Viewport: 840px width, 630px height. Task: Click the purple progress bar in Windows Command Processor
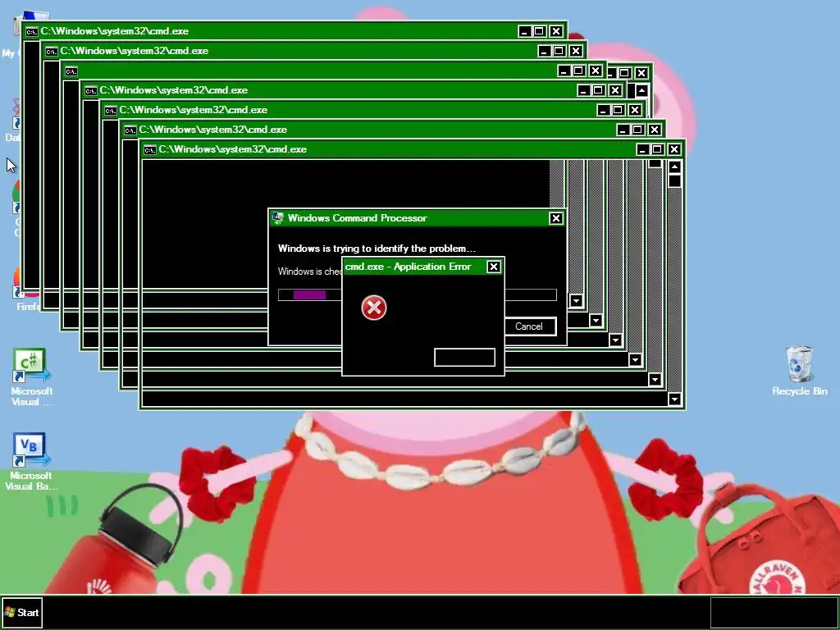[x=309, y=294]
